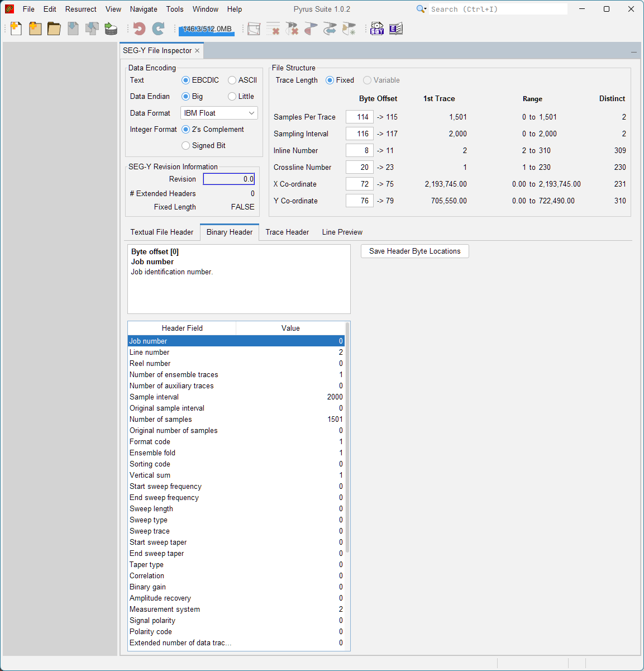Click Inline Number byte offset field

tap(360, 150)
